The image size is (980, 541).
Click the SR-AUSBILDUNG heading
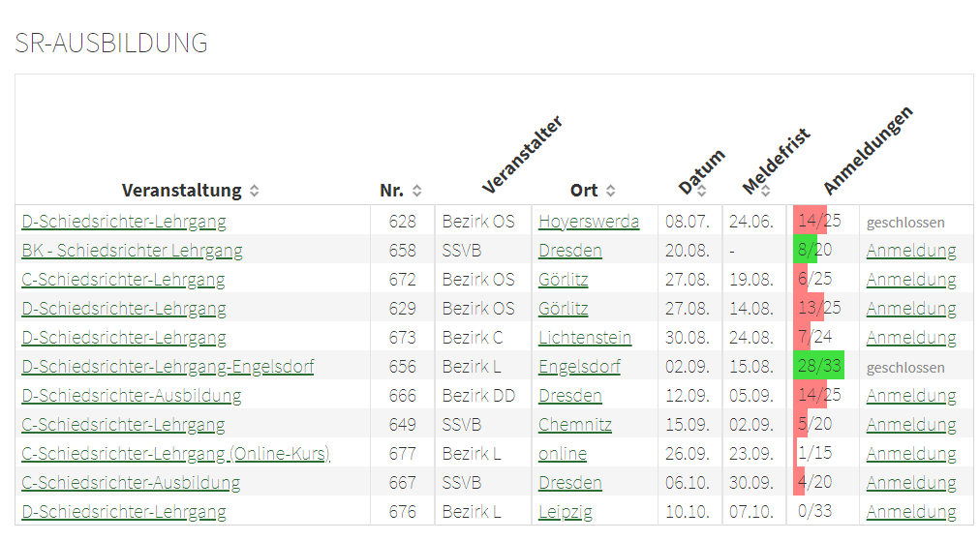tap(111, 44)
